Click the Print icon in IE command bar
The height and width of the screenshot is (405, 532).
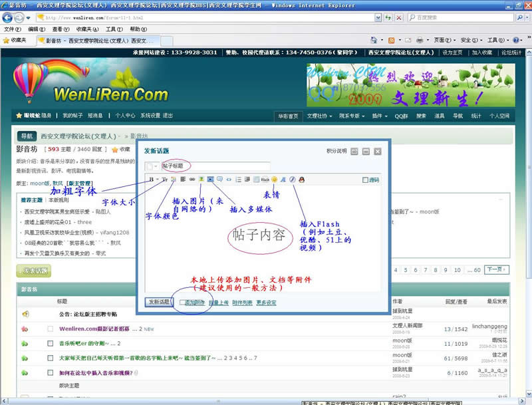420,41
